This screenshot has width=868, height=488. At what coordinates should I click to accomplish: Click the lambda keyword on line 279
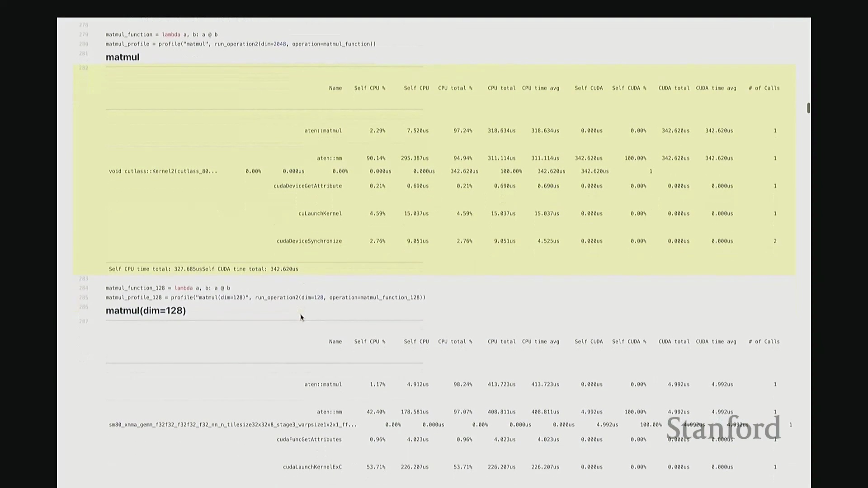pyautogui.click(x=171, y=34)
